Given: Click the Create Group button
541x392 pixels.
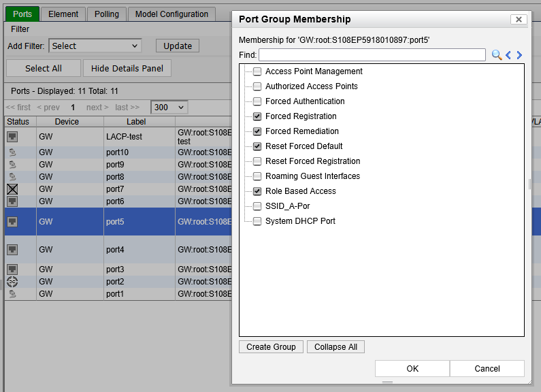Looking at the screenshot, I should 271,347.
